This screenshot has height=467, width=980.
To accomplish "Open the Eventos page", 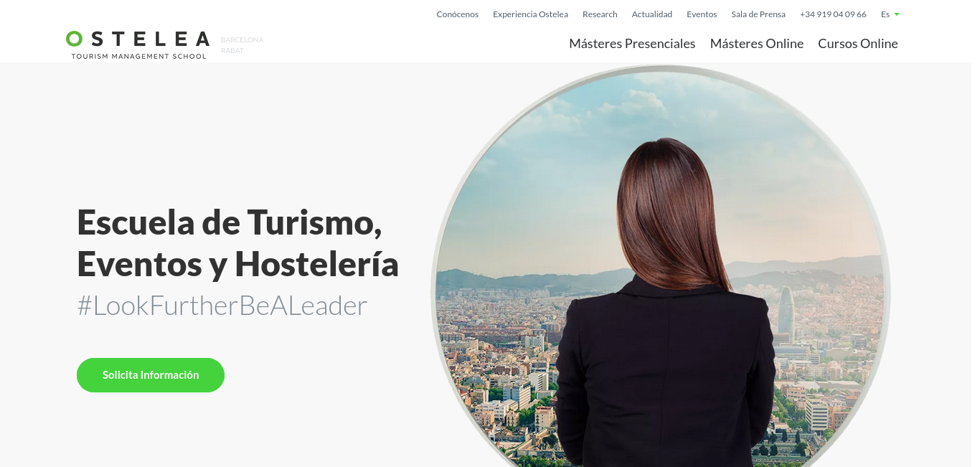I will [x=702, y=14].
